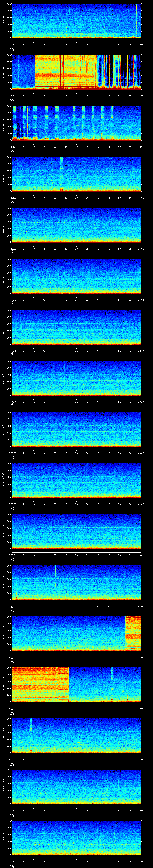The width and height of the screenshot is (153, 868).
Task: Open the spectrogram panel starting at 17:43:00
Action: coord(77,736)
